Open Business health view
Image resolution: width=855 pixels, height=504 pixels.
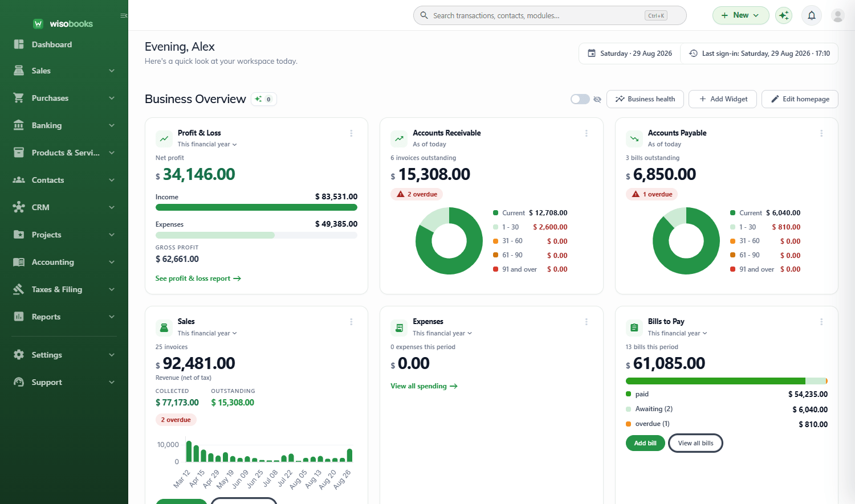pyautogui.click(x=645, y=99)
